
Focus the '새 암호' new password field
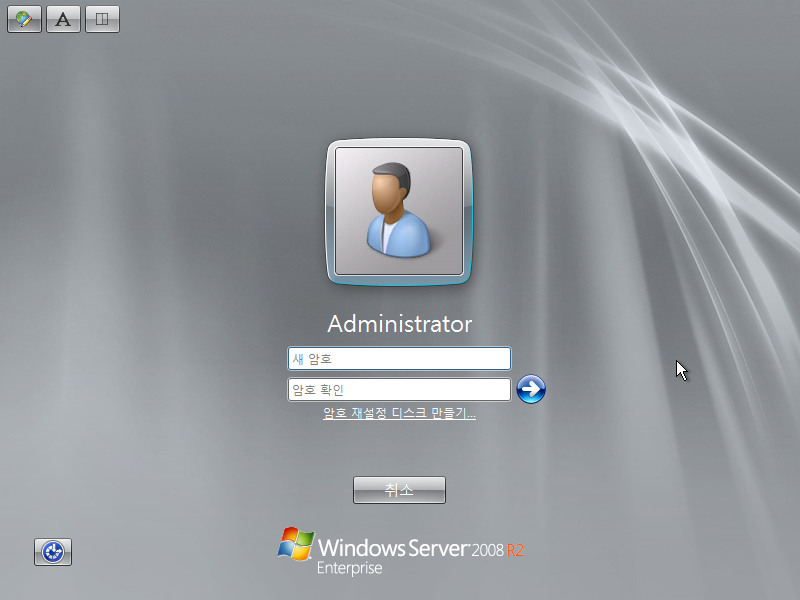point(399,359)
